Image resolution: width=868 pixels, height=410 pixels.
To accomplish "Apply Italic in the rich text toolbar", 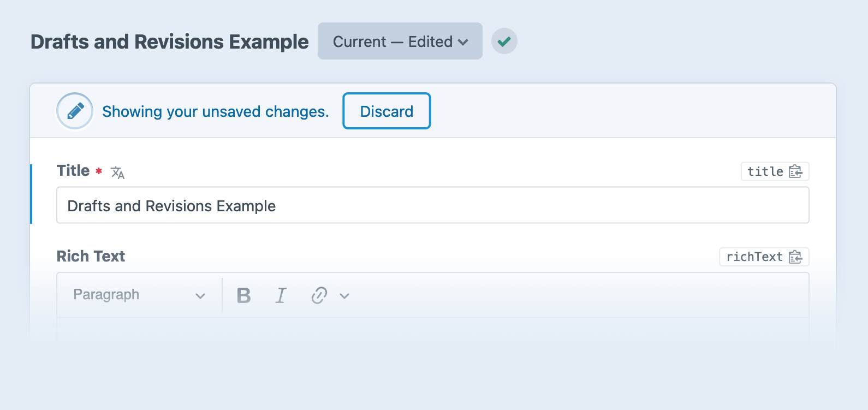I will [x=281, y=295].
